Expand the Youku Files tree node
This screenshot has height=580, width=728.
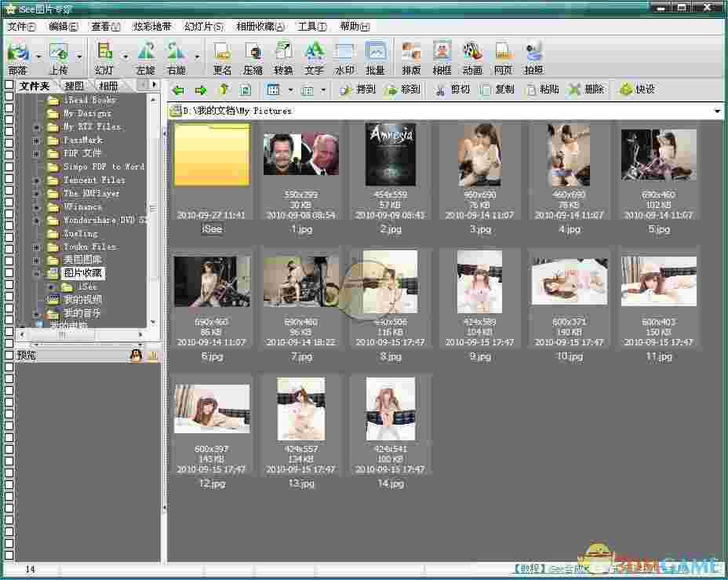pos(36,247)
